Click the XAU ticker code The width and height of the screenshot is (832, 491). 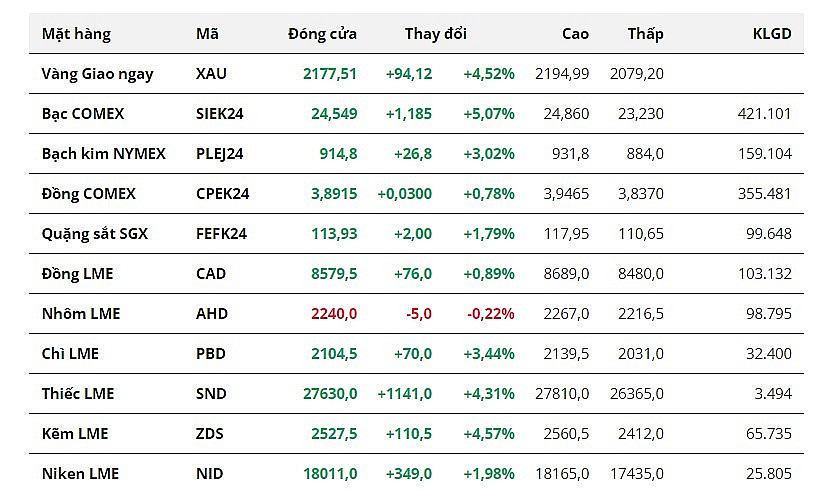[x=212, y=73]
